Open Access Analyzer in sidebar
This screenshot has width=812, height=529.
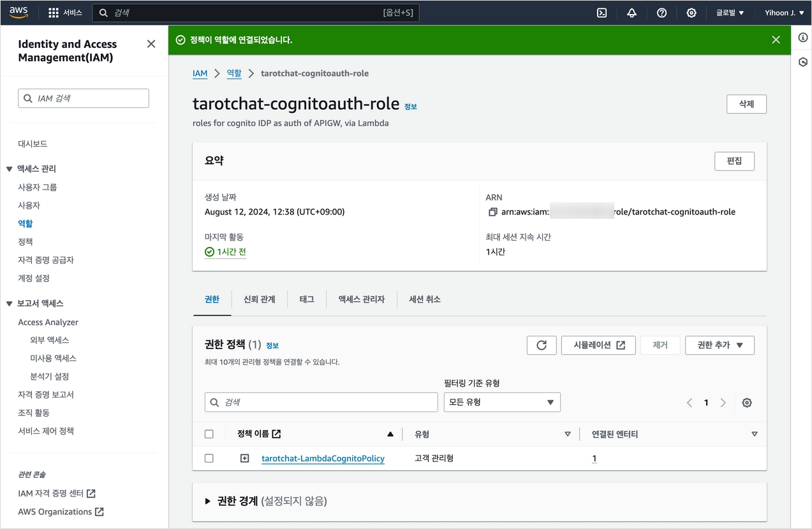coord(48,322)
